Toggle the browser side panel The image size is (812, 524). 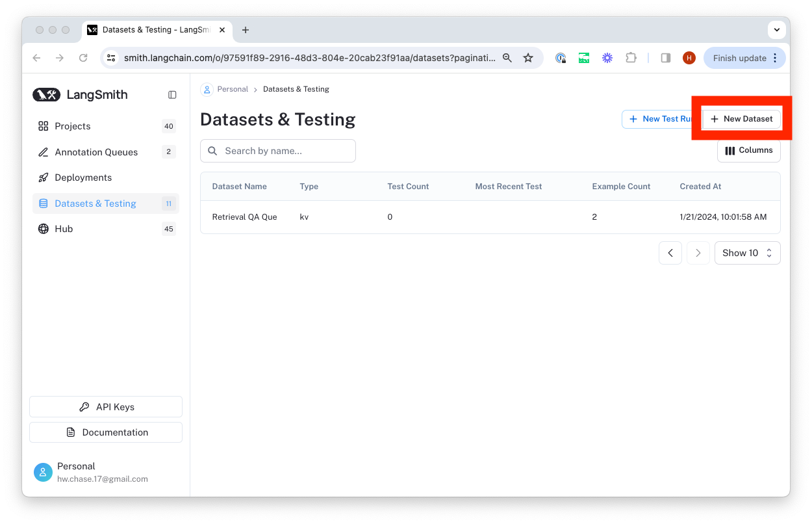click(665, 58)
